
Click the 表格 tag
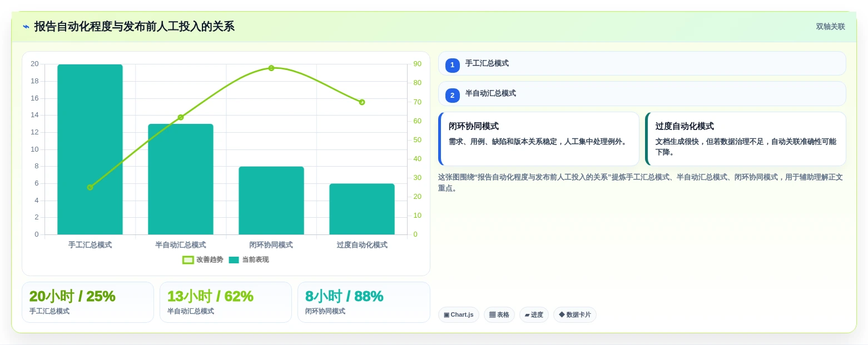(499, 315)
